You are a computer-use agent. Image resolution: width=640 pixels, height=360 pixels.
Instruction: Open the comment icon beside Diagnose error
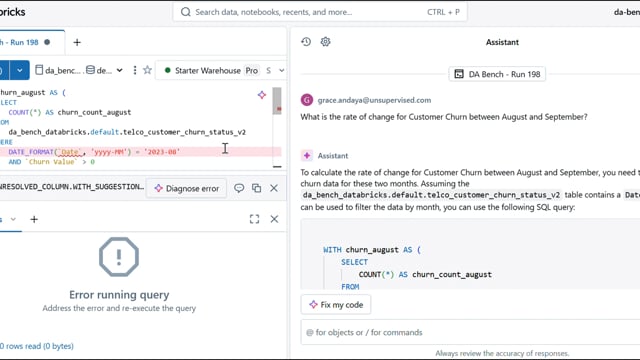point(239,188)
